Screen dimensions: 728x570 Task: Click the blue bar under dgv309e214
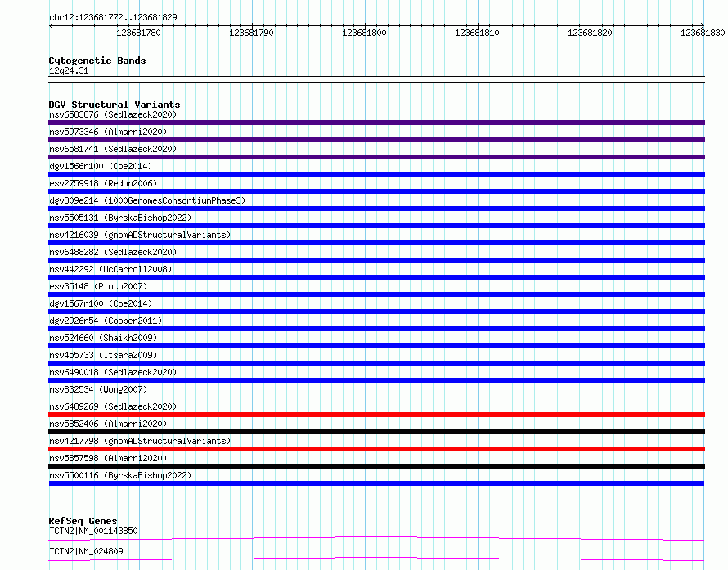coord(376,209)
